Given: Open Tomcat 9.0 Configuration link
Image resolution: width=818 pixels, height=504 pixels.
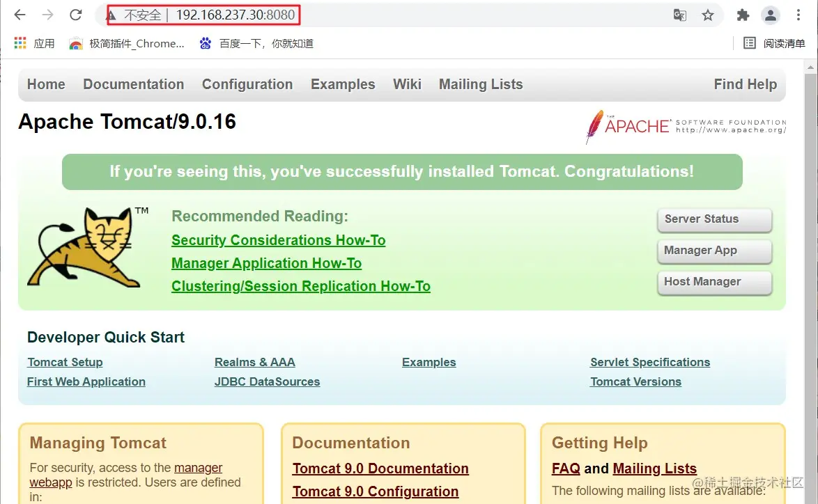Looking at the screenshot, I should (x=375, y=491).
